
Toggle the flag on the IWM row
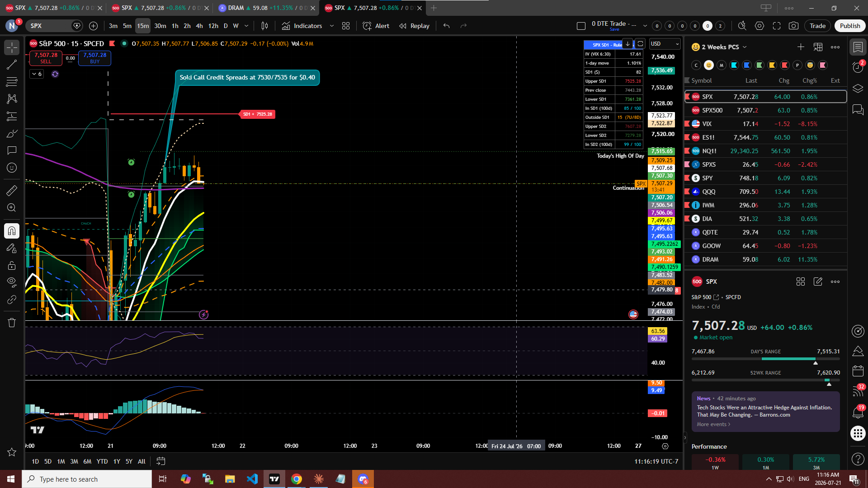688,205
